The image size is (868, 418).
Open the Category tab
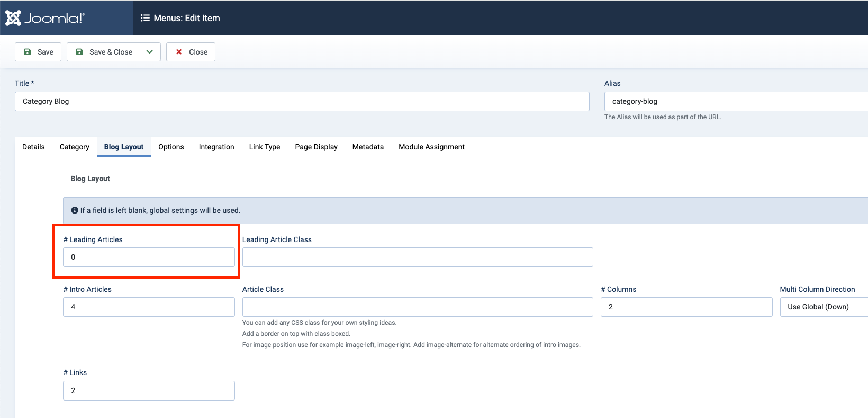[74, 147]
